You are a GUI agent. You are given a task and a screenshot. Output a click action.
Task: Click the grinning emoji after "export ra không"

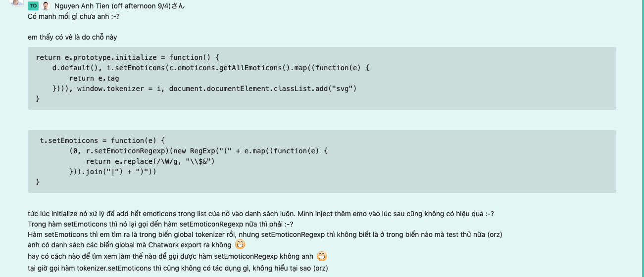(x=240, y=244)
